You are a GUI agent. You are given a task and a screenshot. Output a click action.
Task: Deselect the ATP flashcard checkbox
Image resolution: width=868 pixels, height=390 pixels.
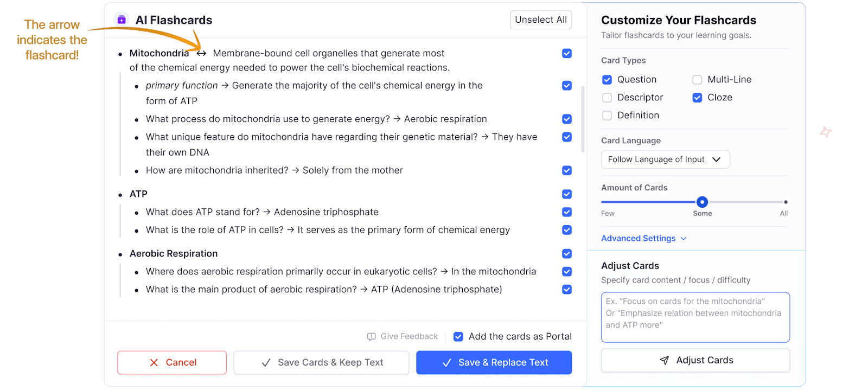click(x=567, y=194)
